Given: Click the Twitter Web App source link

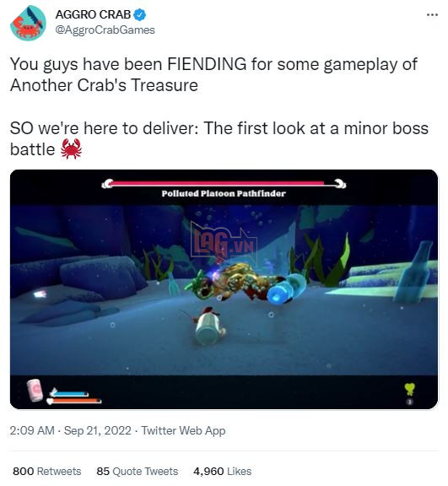Looking at the screenshot, I should click(x=183, y=431).
